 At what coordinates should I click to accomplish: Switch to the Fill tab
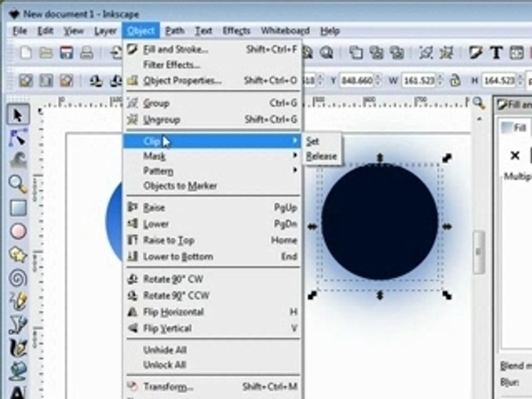tap(514, 128)
